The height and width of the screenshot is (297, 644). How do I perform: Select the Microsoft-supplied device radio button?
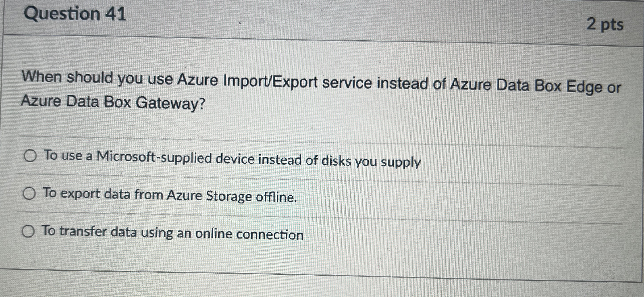tap(31, 156)
